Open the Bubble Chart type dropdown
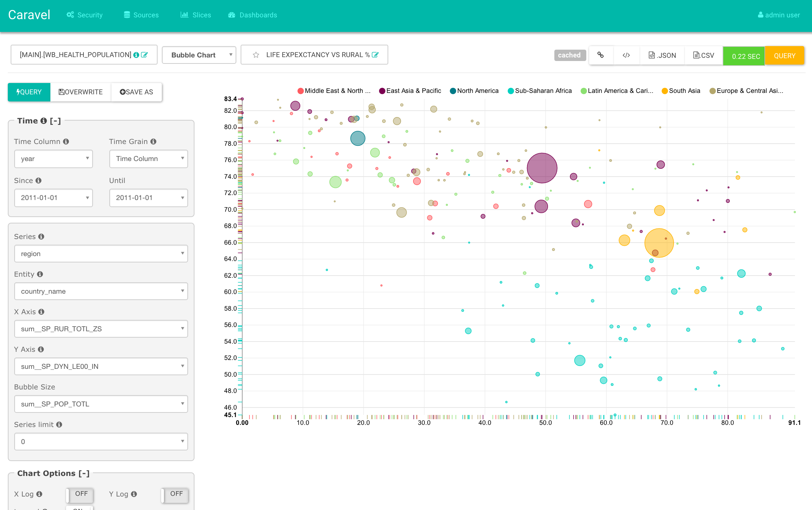 [199, 55]
